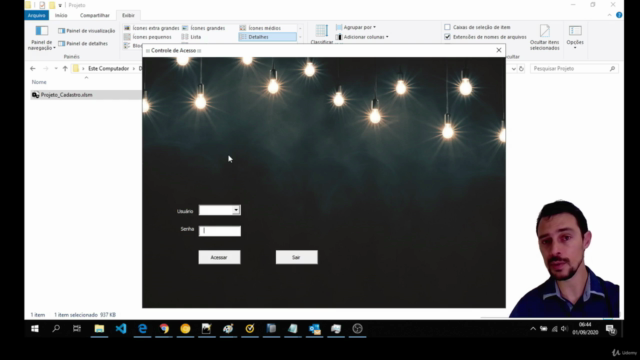Open Microsoft Edge from taskbar
The image size is (640, 360).
pyautogui.click(x=142, y=329)
